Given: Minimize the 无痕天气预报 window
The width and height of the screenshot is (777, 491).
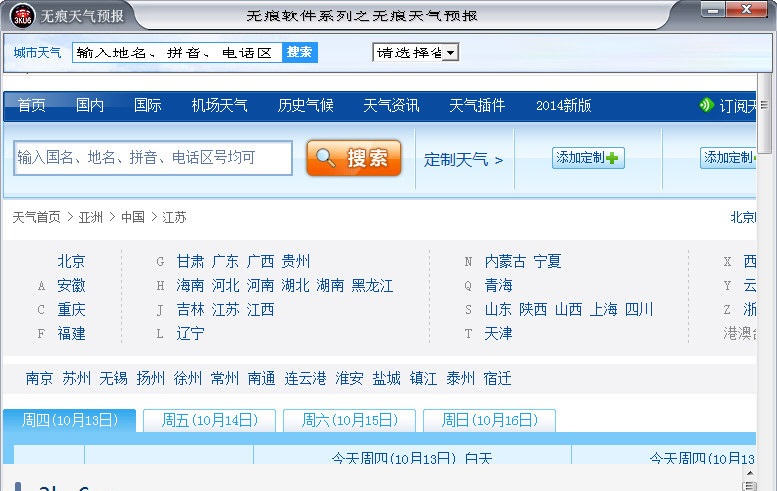Looking at the screenshot, I should click(713, 10).
